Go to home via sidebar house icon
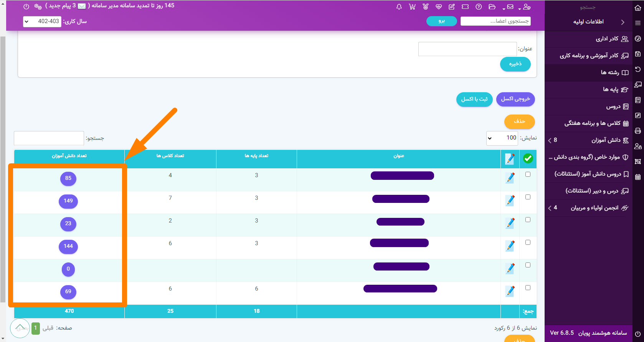This screenshot has height=342, width=644. (x=638, y=8)
